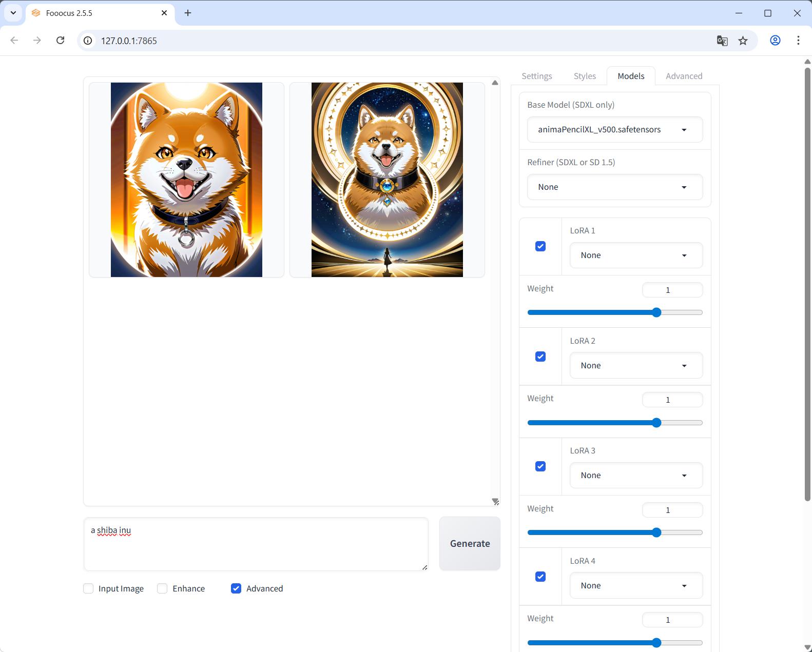Screen dimensions: 812x652
Task: Switch to the Settings tab
Action: click(x=537, y=76)
